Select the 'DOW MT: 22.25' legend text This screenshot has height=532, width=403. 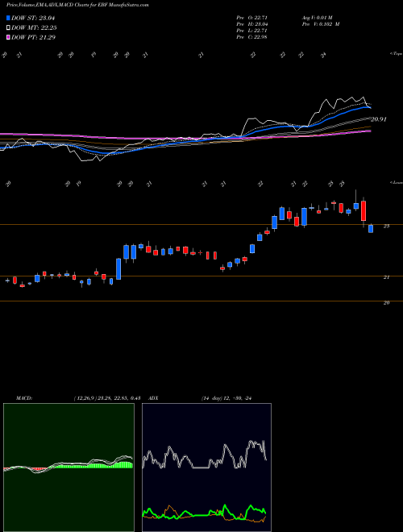34,28
